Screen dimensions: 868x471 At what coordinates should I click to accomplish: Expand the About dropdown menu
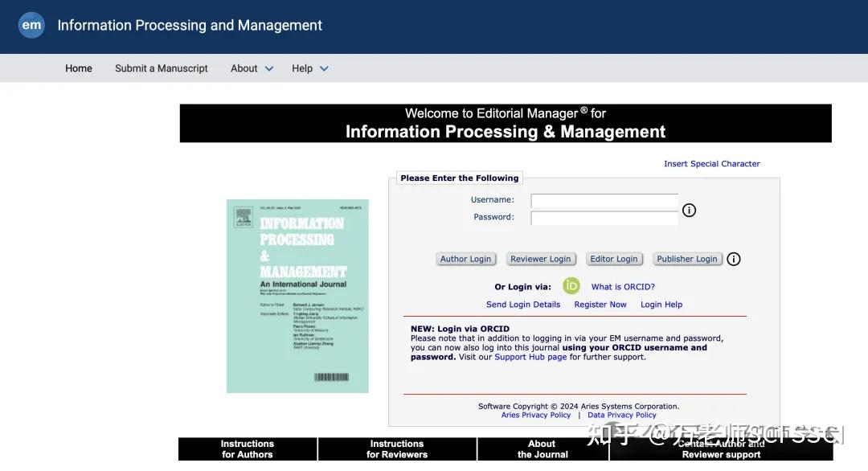(251, 68)
